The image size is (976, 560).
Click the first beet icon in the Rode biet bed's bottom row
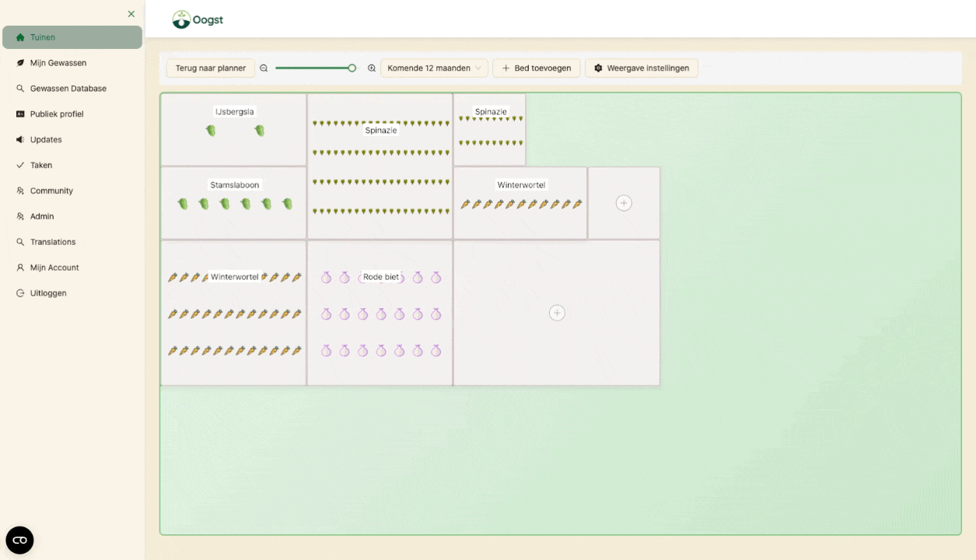pyautogui.click(x=327, y=351)
